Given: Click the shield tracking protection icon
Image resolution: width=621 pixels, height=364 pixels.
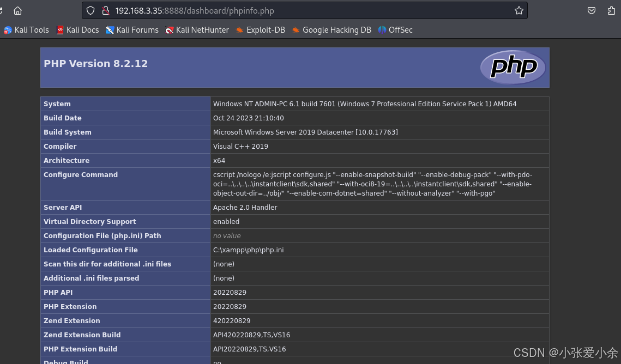Looking at the screenshot, I should coord(91,11).
